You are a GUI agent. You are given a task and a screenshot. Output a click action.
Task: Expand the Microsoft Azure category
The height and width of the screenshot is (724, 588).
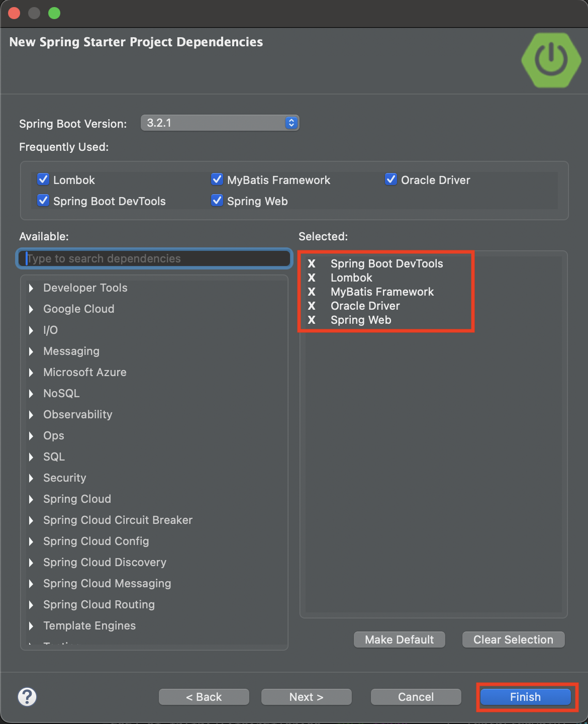[31, 373]
